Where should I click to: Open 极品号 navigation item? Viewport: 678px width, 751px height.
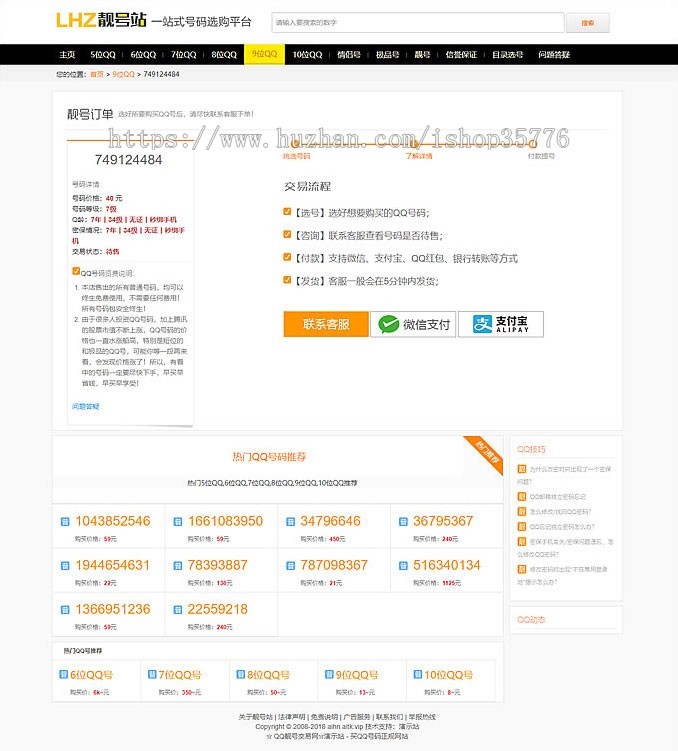(387, 55)
